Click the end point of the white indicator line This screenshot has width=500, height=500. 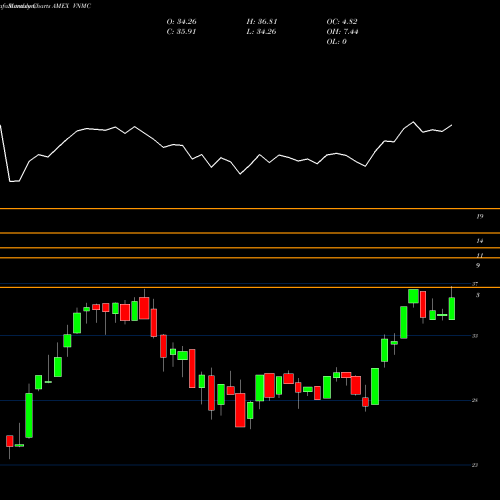tap(452, 125)
